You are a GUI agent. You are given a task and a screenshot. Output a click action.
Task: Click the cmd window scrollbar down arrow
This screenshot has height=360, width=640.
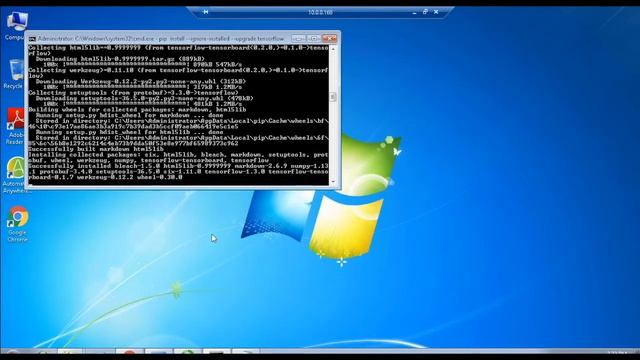tap(333, 182)
